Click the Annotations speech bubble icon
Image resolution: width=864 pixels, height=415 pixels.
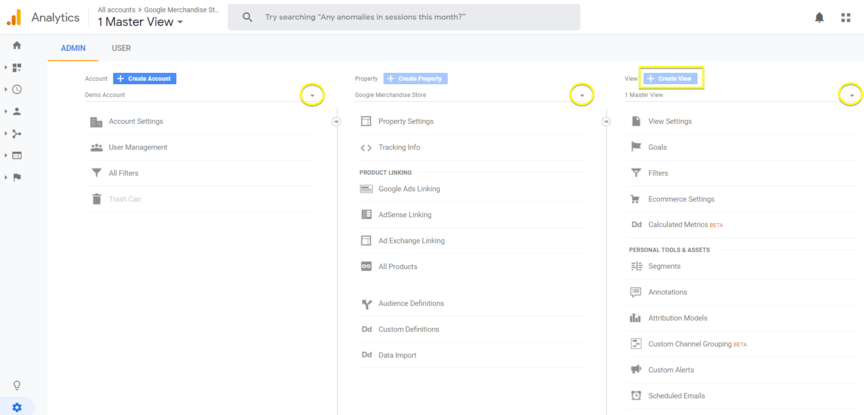coord(636,292)
